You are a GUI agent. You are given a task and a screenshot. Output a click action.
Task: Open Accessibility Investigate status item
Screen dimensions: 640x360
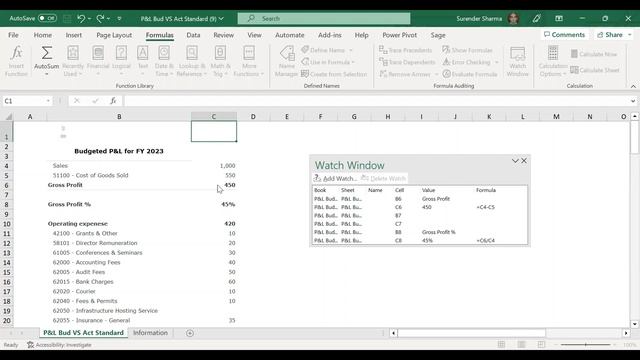(x=59, y=345)
